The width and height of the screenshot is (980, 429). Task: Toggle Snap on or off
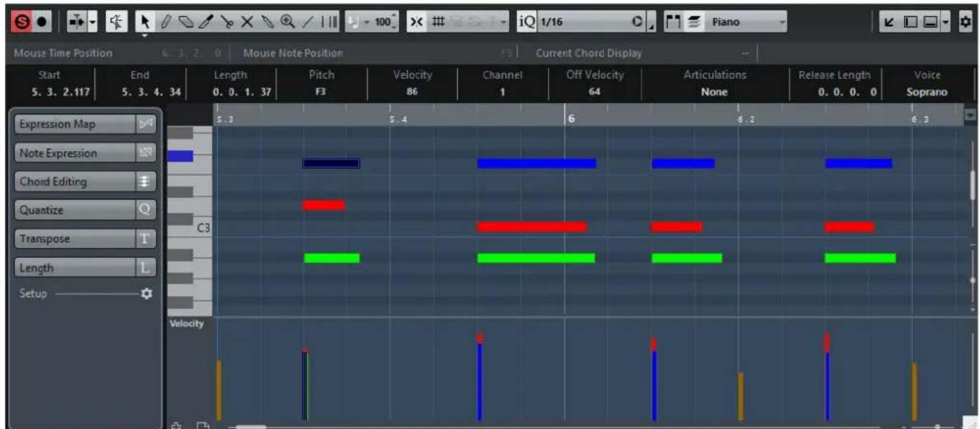tap(418, 22)
